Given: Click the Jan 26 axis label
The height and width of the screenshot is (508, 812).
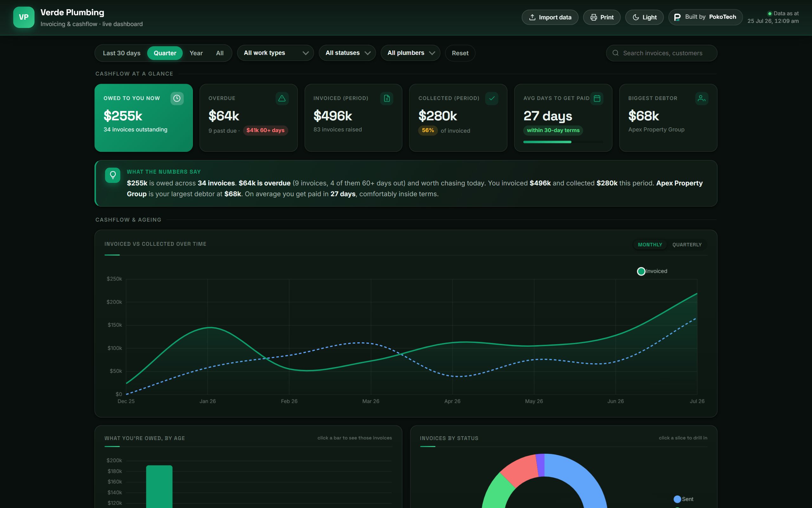Looking at the screenshot, I should [x=207, y=401].
